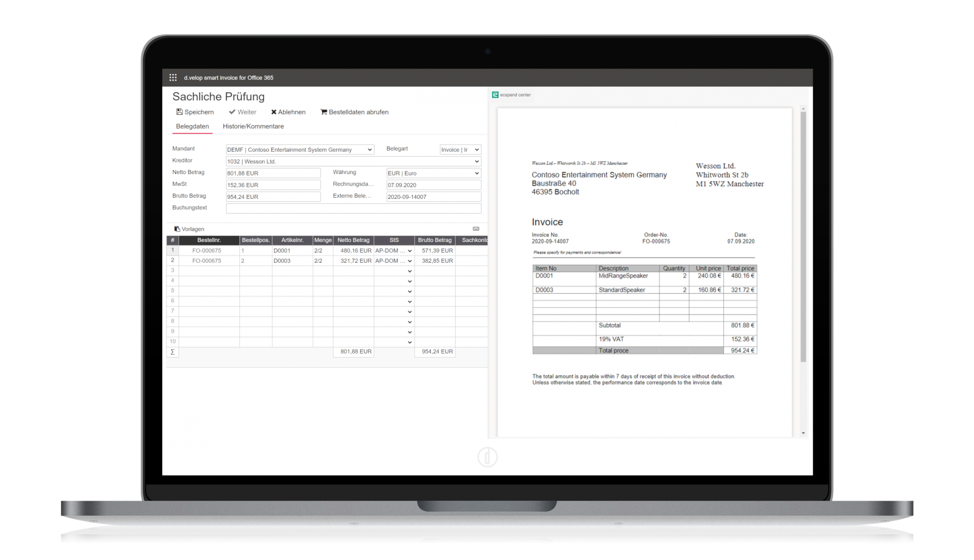
Task: Click the Netto Betrag input field
Action: (x=273, y=173)
